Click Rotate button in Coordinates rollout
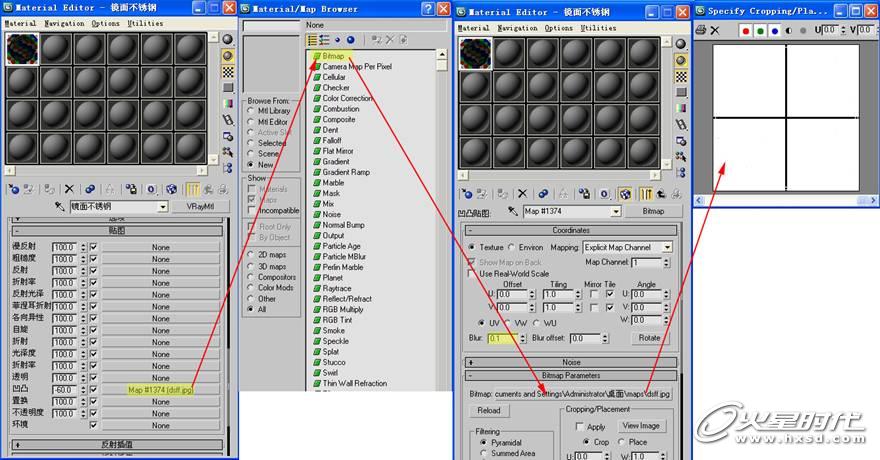The image size is (880, 460). pos(649,338)
